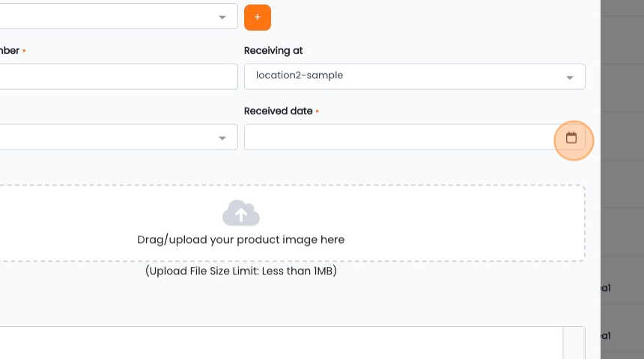This screenshot has width=644, height=359.
Task: Focus the Received date input field
Action: (397, 138)
